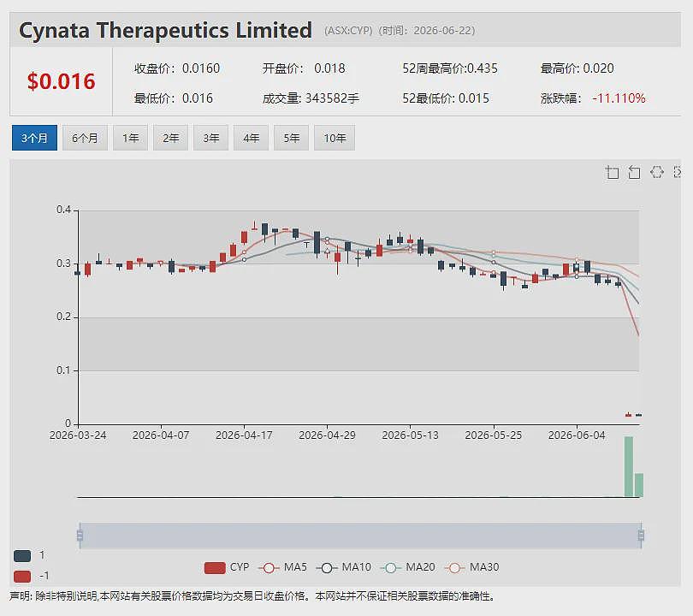The width and height of the screenshot is (693, 616).
Task: Hide the MA10 line via legend
Action: (344, 567)
